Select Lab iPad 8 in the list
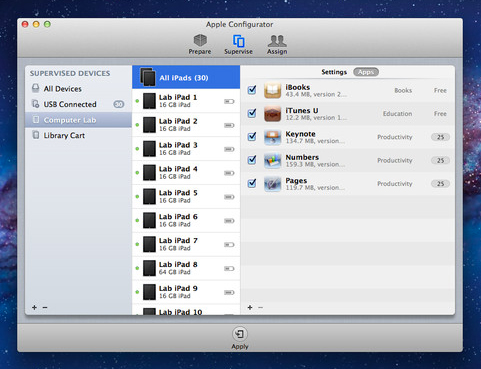 [186, 268]
